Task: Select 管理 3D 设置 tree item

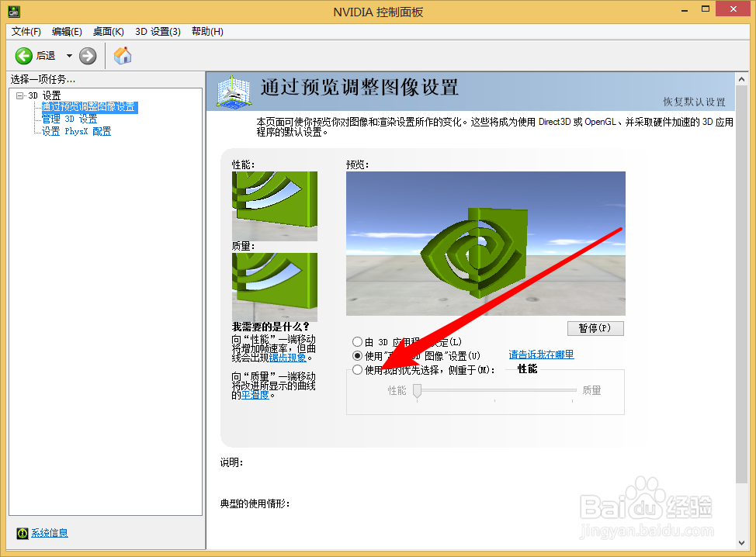Action: [x=69, y=119]
